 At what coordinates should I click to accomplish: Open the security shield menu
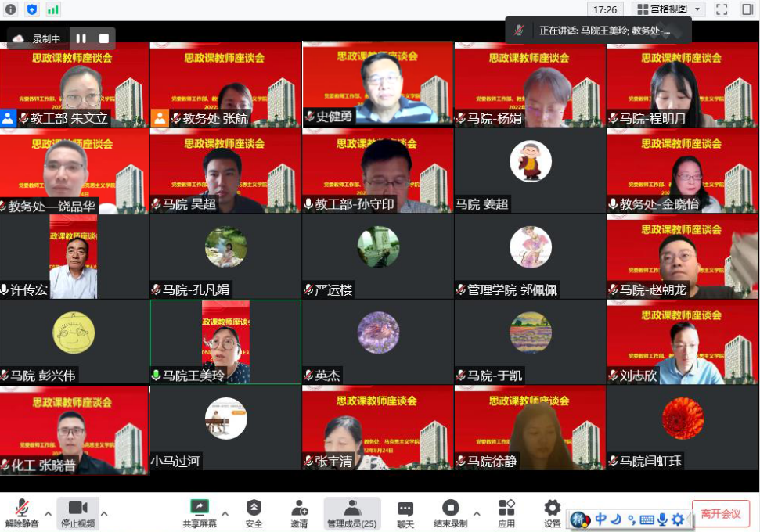pyautogui.click(x=254, y=512)
